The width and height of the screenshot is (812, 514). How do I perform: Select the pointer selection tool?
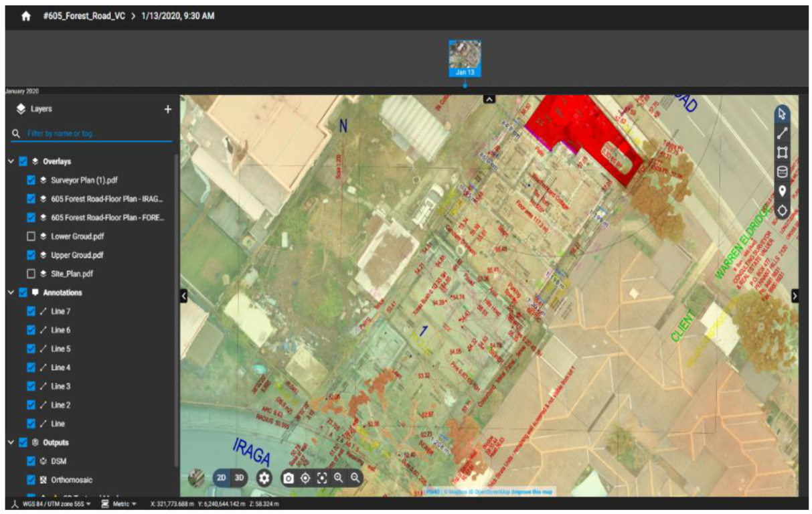(x=782, y=114)
